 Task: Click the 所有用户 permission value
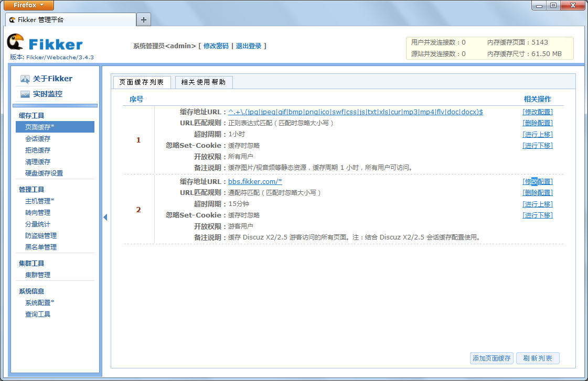pyautogui.click(x=241, y=157)
